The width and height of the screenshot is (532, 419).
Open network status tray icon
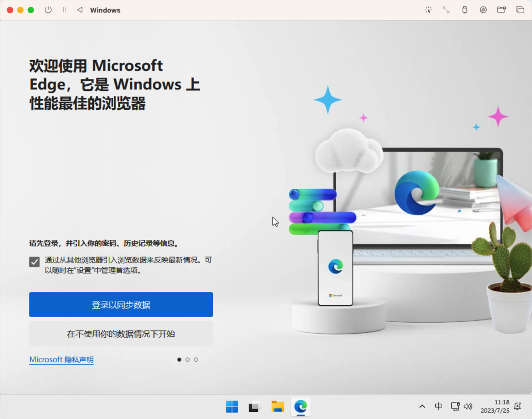(455, 406)
